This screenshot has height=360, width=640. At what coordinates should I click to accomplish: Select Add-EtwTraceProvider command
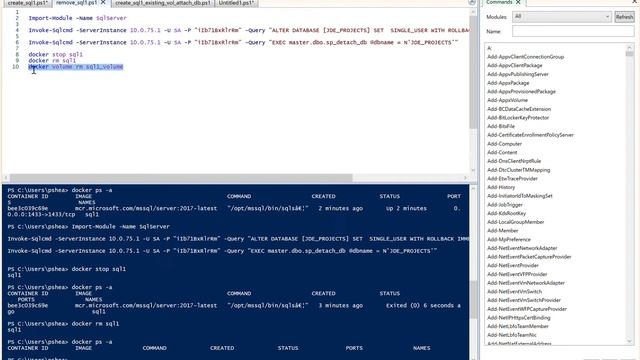[x=512, y=178]
